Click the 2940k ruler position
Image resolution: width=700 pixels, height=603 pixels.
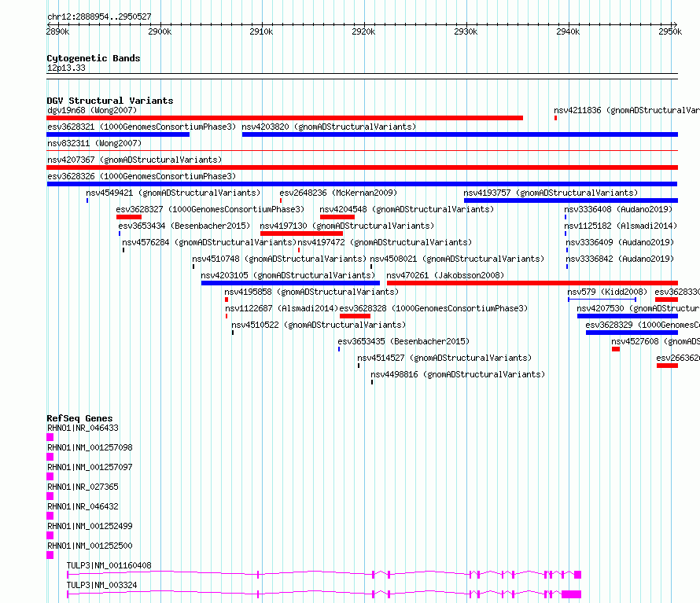569,31
